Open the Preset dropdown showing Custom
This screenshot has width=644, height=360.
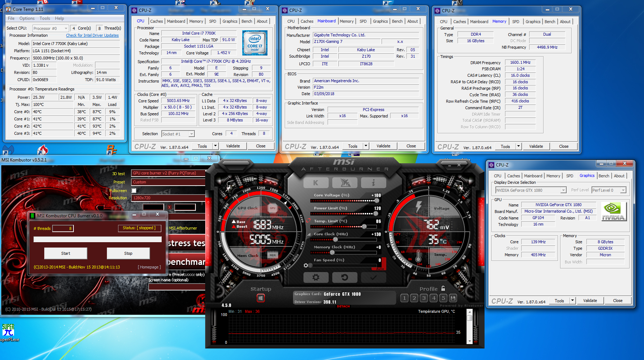[x=168, y=182]
